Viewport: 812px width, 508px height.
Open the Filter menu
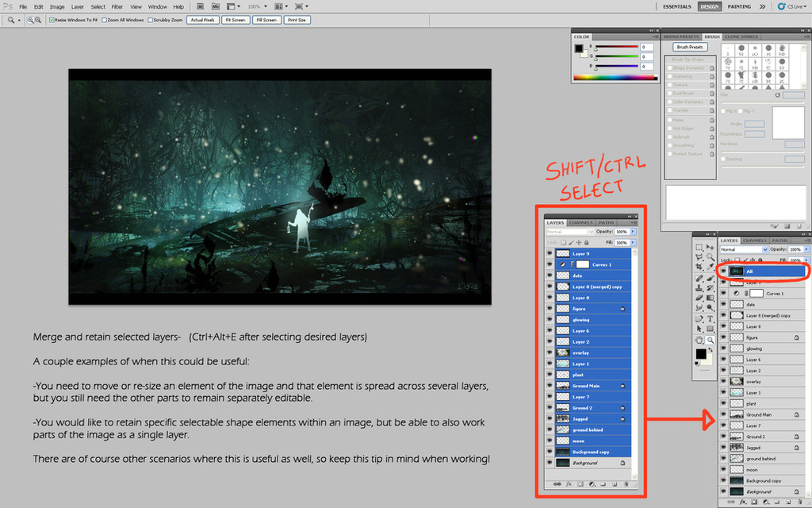tap(117, 6)
